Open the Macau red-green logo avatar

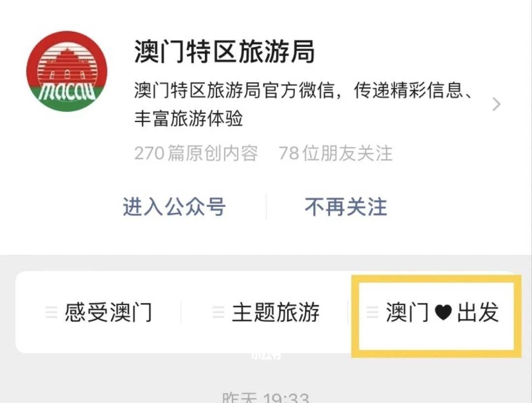pyautogui.click(x=67, y=71)
